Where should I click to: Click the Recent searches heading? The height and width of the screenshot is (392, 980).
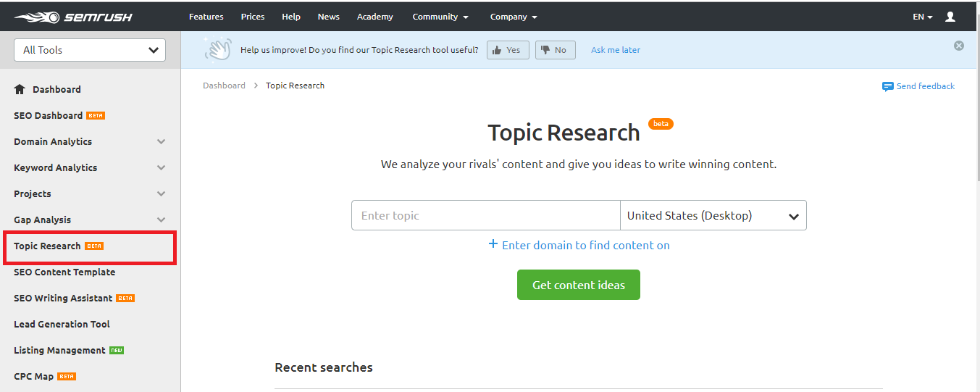click(324, 367)
